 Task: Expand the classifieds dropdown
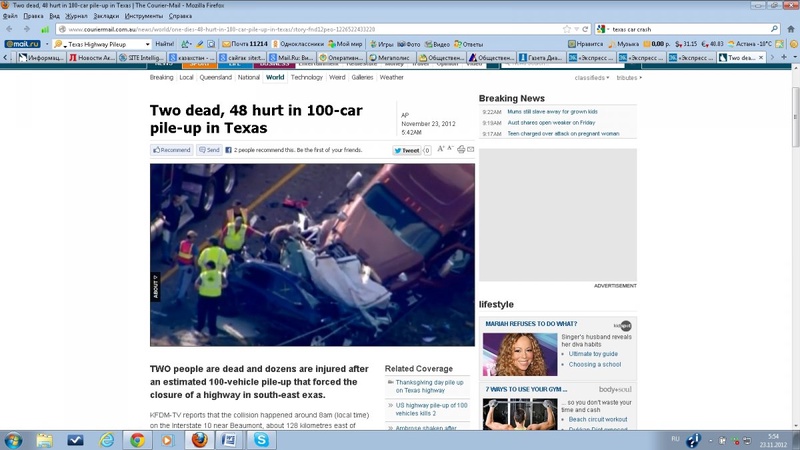592,78
